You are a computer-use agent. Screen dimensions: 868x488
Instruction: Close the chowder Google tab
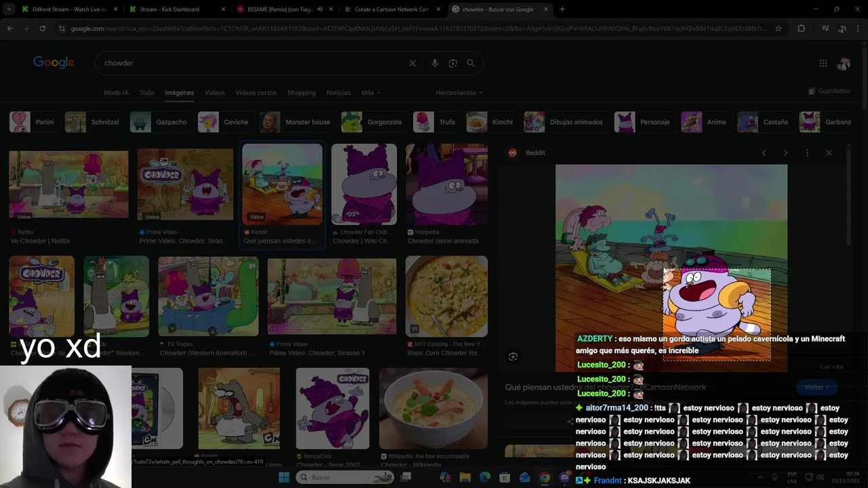(x=546, y=9)
